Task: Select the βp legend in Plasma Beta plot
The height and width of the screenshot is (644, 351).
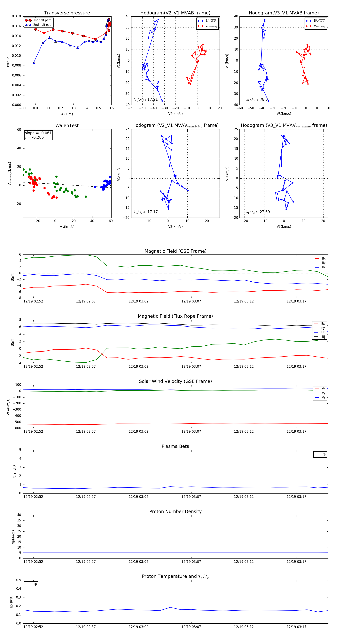Action: [320, 454]
